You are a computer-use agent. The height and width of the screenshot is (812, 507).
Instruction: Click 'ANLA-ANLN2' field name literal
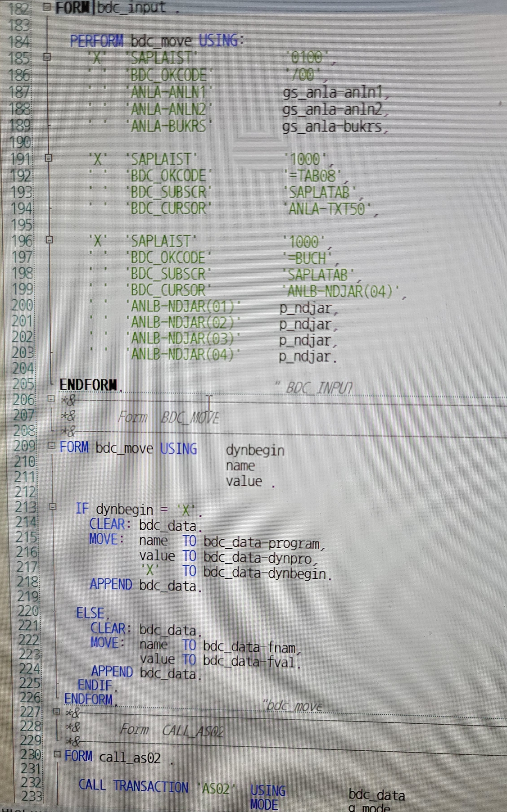169,108
